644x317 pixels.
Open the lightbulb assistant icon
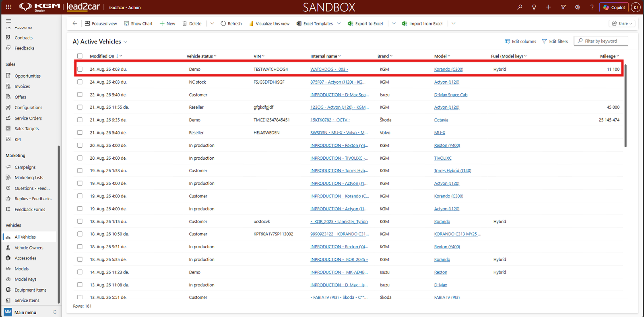pyautogui.click(x=534, y=7)
